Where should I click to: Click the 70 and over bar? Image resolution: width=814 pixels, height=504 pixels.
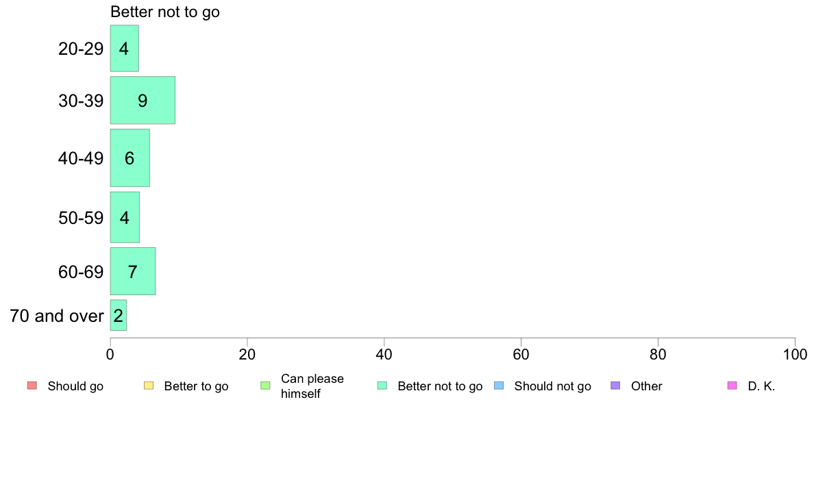click(119, 315)
